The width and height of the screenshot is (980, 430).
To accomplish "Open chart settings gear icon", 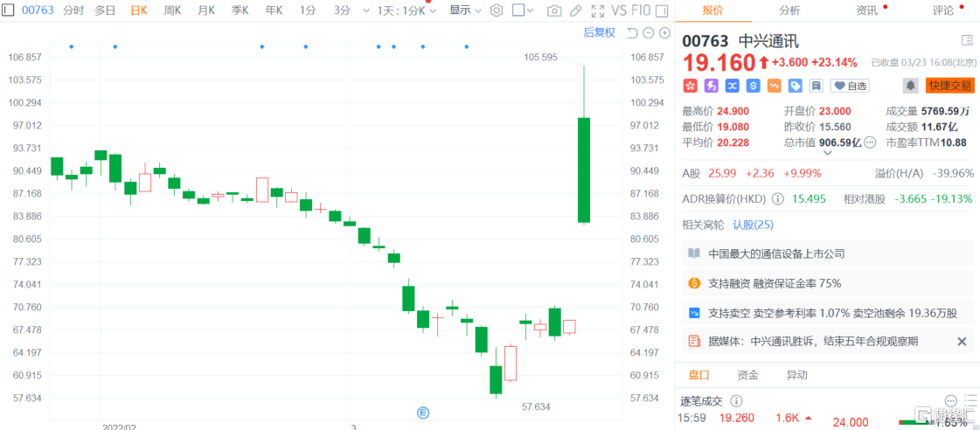I will (497, 10).
